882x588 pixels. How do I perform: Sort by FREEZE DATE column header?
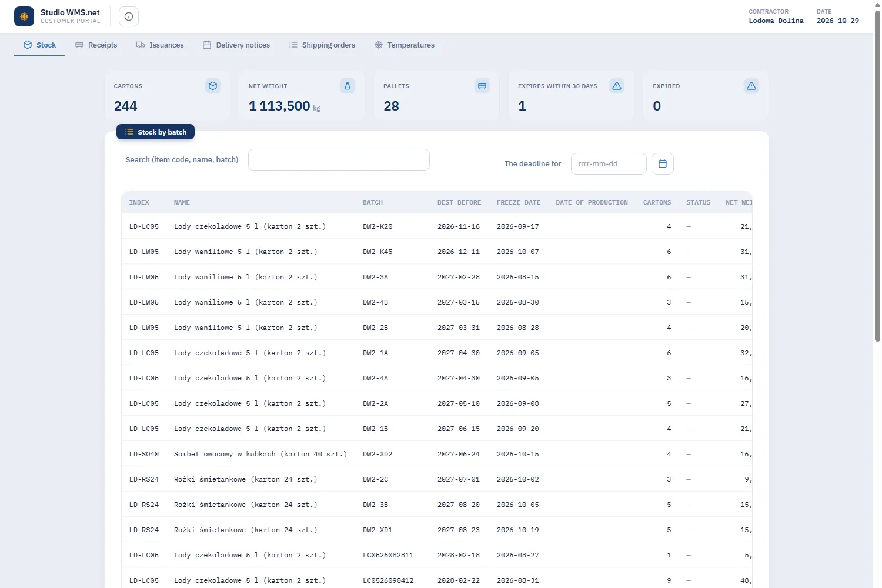519,202
